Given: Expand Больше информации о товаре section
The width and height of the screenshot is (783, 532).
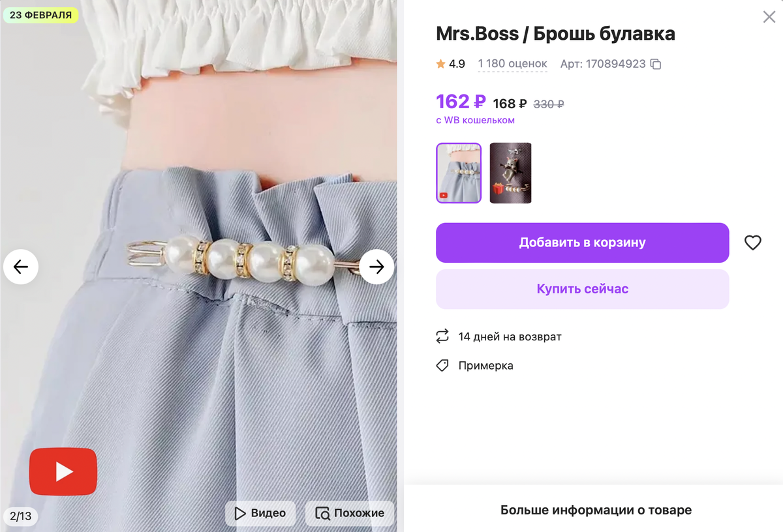Looking at the screenshot, I should [x=596, y=510].
